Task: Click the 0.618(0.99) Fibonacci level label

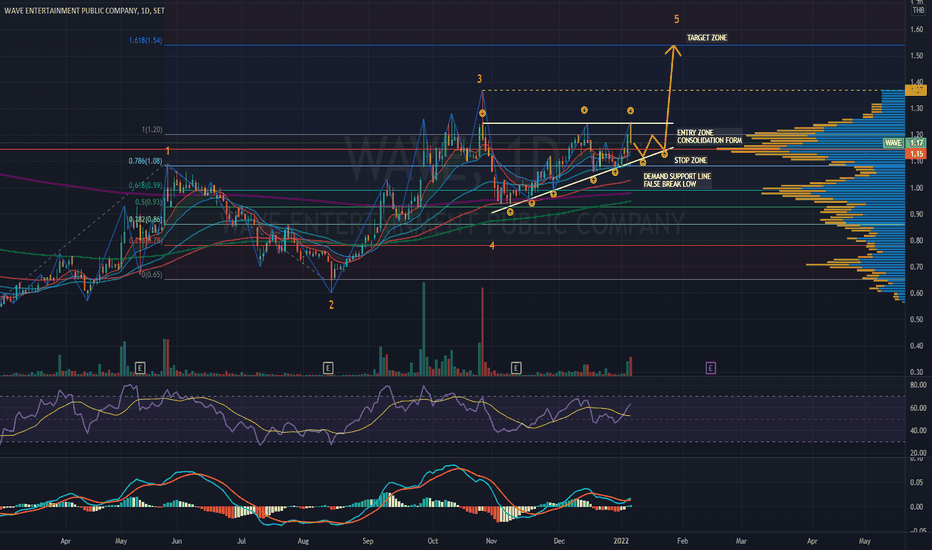Action: coord(146,186)
